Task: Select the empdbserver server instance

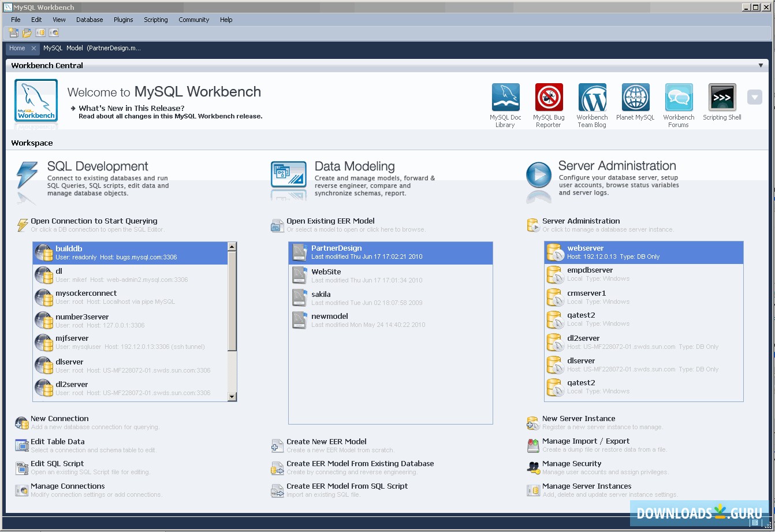Action: pos(644,274)
